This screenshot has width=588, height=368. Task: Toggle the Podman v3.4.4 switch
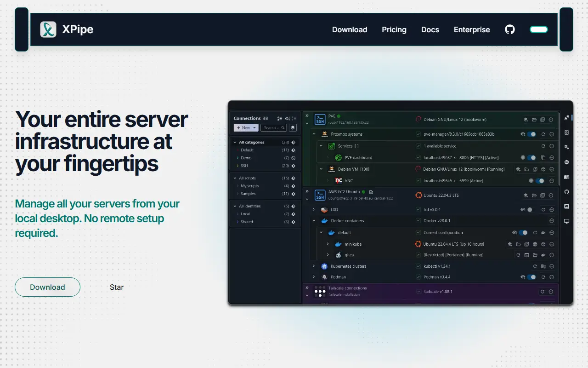[531, 277]
